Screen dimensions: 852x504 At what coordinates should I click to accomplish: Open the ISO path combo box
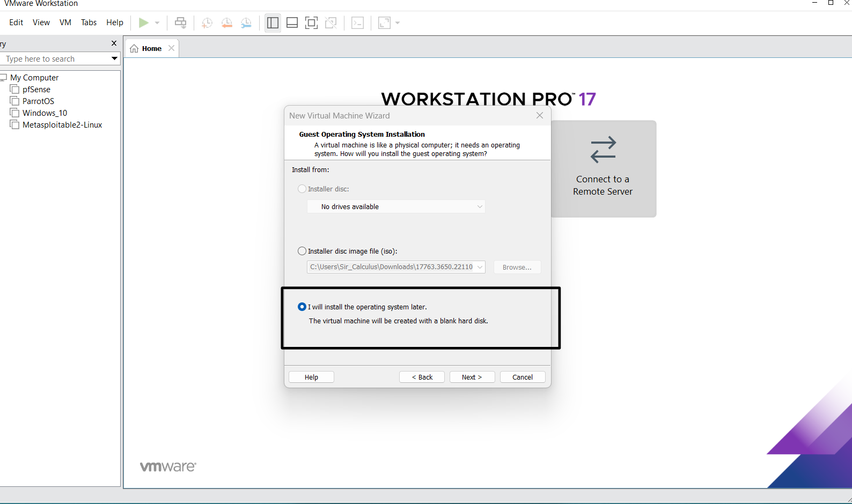pos(396,267)
